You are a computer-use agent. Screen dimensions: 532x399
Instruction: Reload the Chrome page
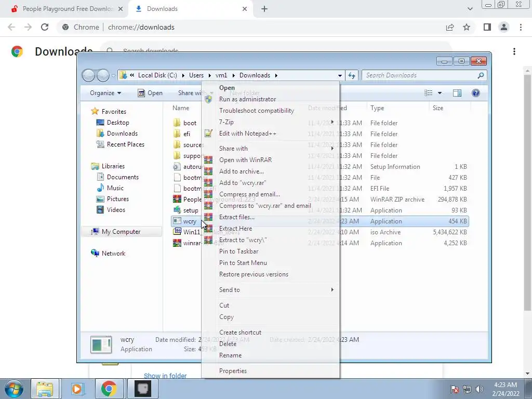tap(45, 27)
